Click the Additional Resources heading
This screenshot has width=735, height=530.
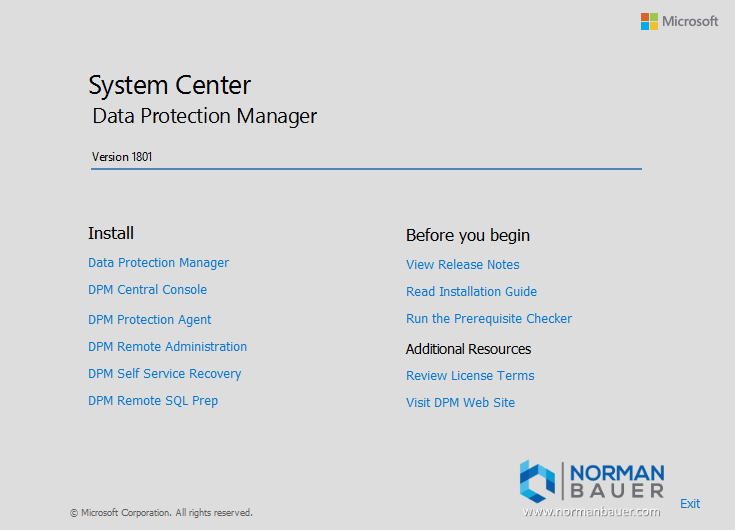pyautogui.click(x=468, y=349)
